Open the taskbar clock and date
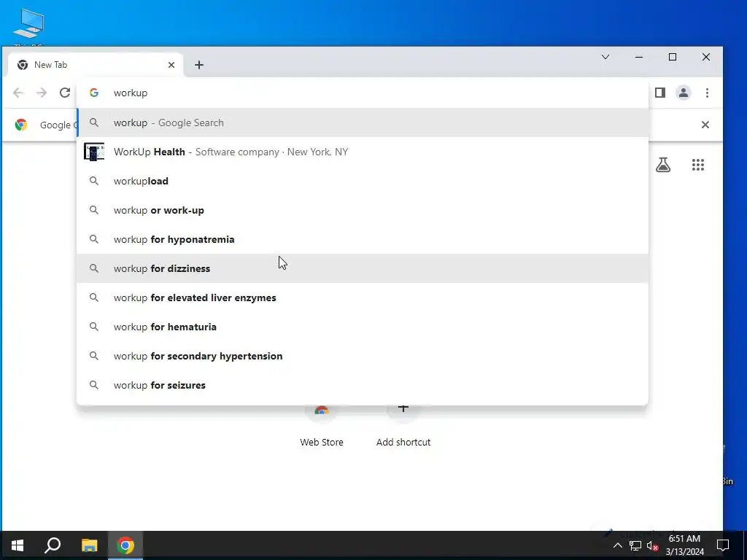This screenshot has height=560, width=747. [x=684, y=545]
